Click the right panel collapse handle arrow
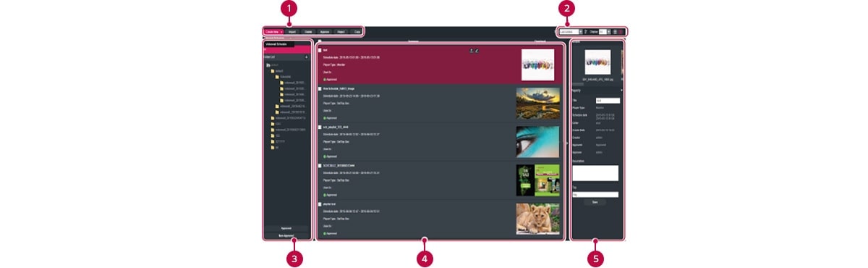868x268 pixels. pyautogui.click(x=568, y=143)
